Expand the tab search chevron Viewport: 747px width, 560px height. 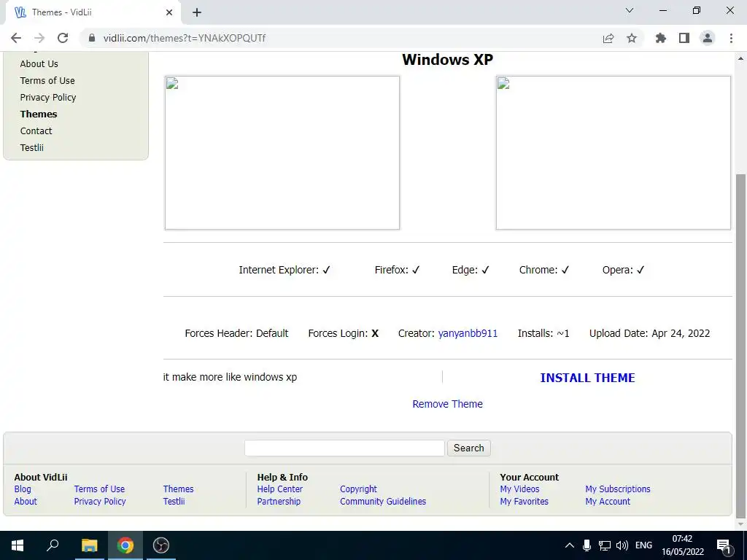(630, 10)
